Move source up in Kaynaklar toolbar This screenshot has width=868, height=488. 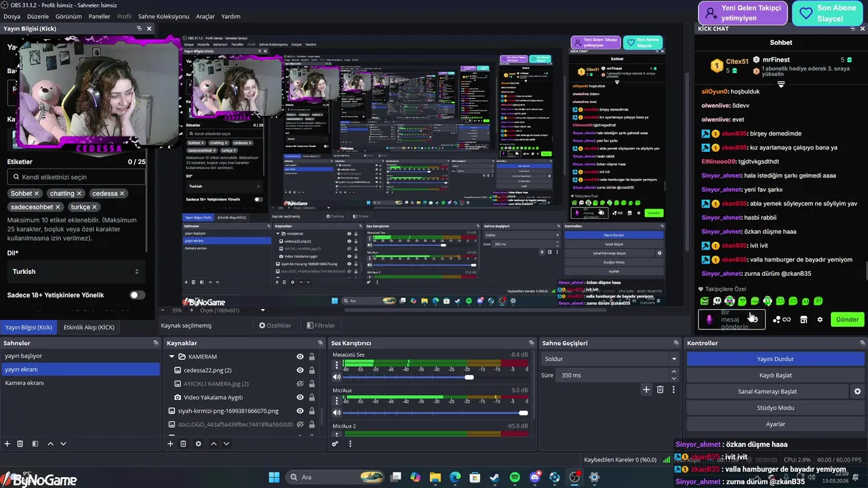pyautogui.click(x=214, y=444)
